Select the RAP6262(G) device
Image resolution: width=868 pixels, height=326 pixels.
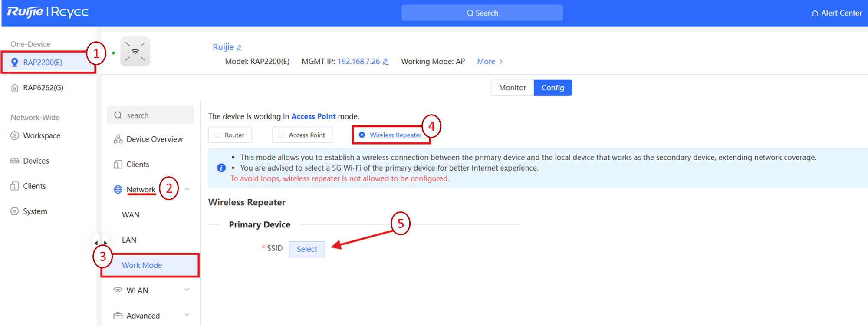pos(43,88)
